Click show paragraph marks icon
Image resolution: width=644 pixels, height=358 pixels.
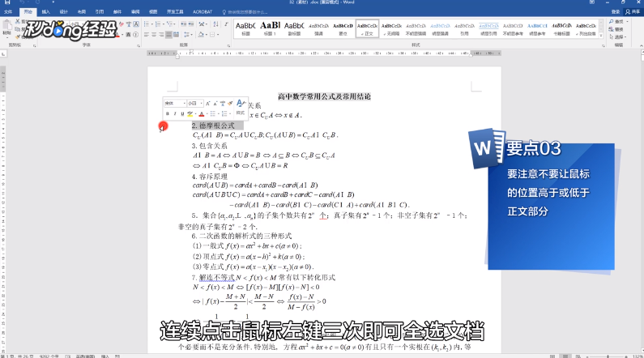[x=226, y=23]
